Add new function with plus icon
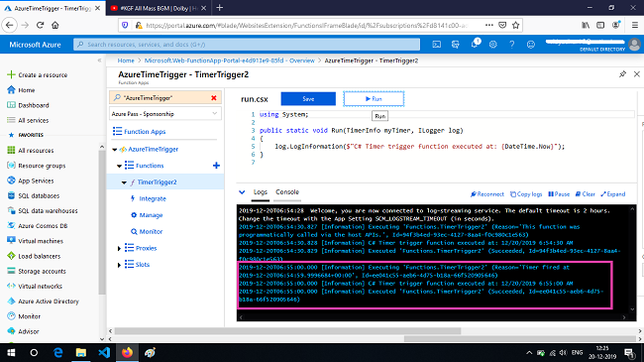This screenshot has height=362, width=644. 216,166
